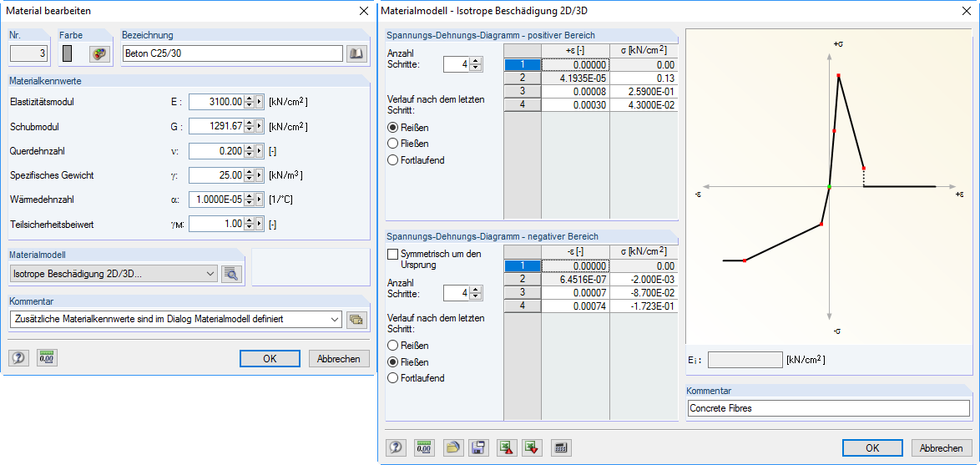Click stress cell 4.3000E-02
Screen dimensions: 980x465
[644, 104]
